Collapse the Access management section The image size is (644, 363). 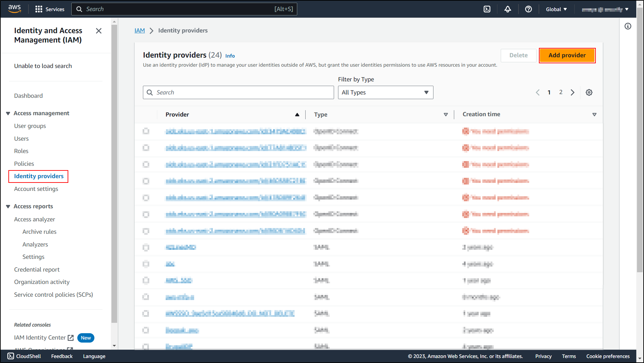pyautogui.click(x=8, y=114)
